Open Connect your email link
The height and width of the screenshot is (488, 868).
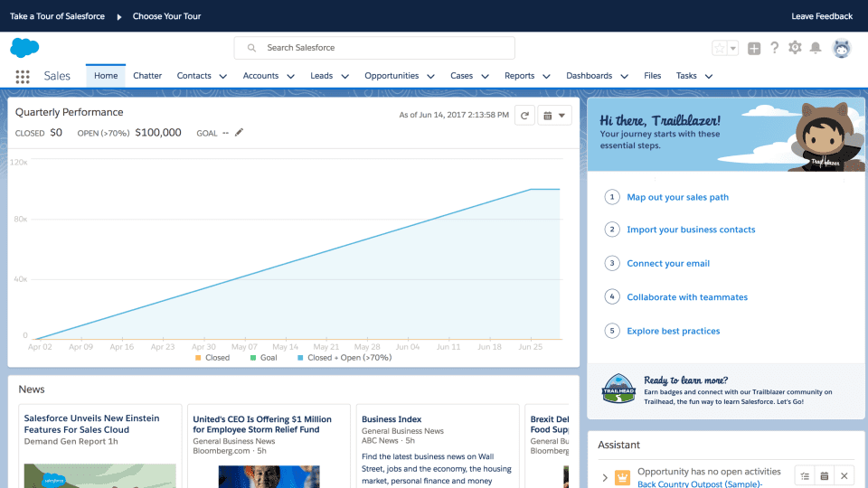tap(668, 263)
